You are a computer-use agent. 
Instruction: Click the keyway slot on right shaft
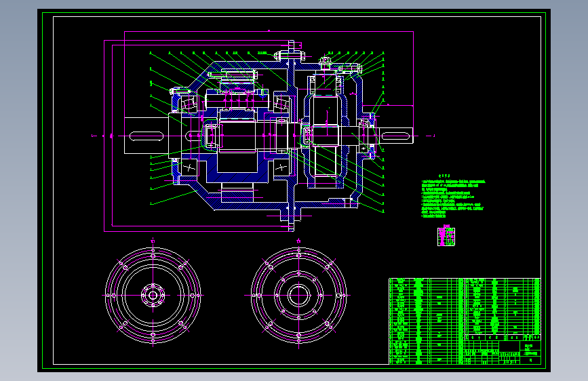395,136
